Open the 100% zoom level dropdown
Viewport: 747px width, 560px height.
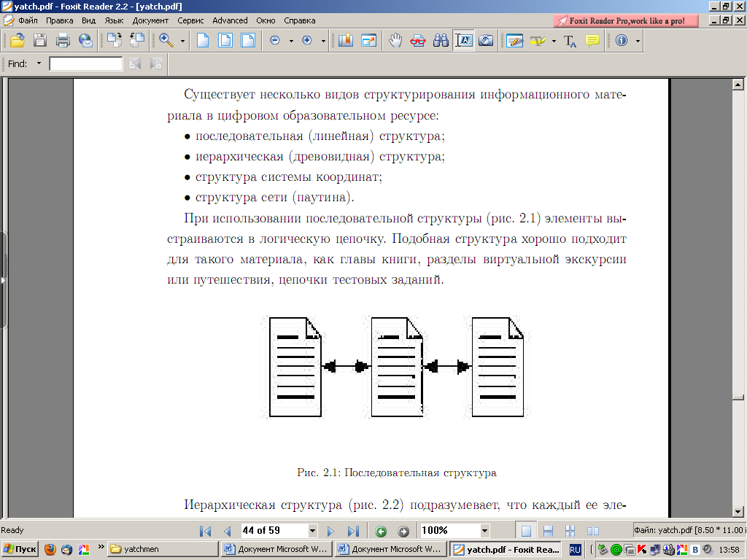pos(484,531)
